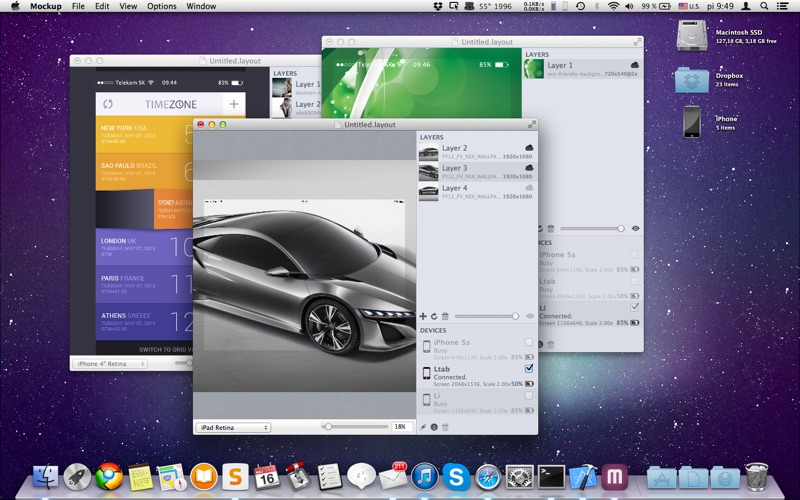Click plus icon in Timezone app mockup header
Image resolution: width=800 pixels, height=500 pixels.
(234, 104)
